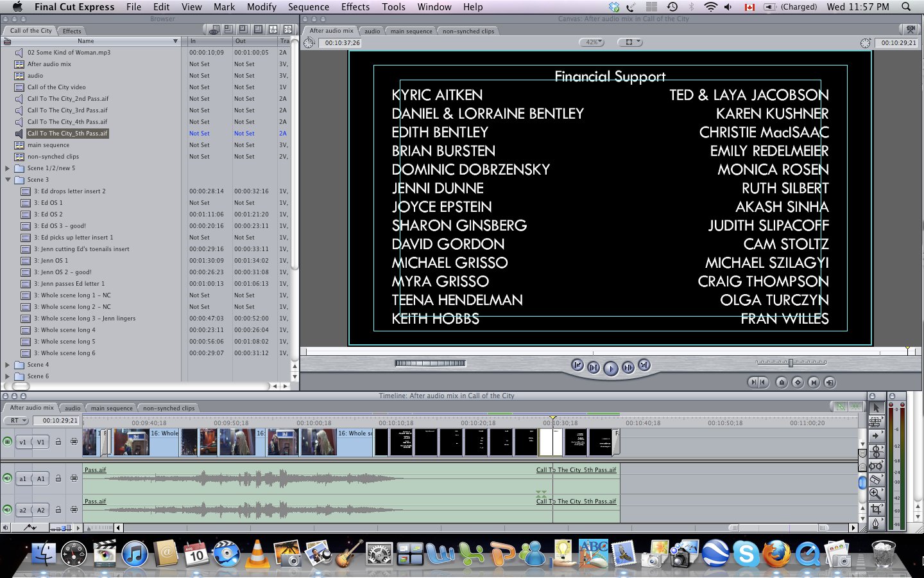The image size is (924, 578).
Task: Select Call To The City_5th Pass.aif clip
Action: coord(67,134)
